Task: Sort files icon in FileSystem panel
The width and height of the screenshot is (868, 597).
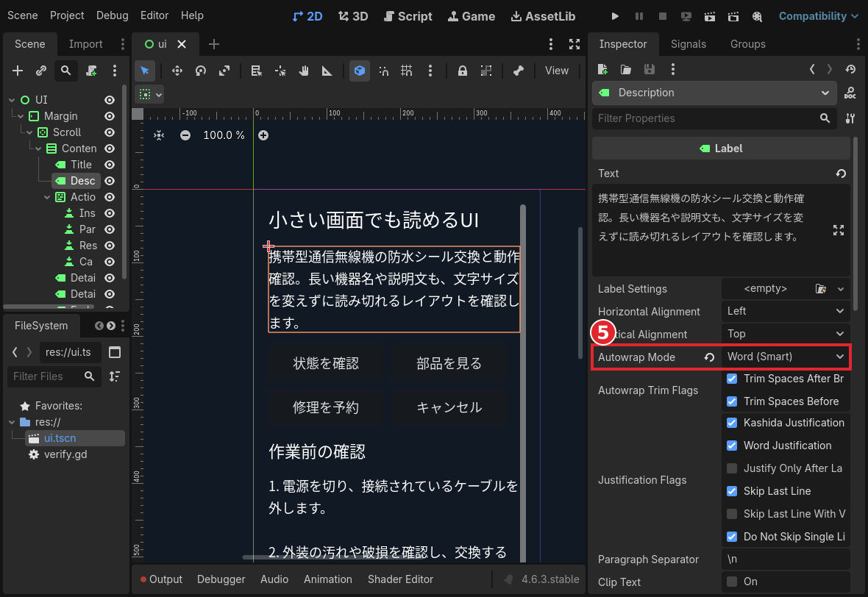Action: (115, 376)
